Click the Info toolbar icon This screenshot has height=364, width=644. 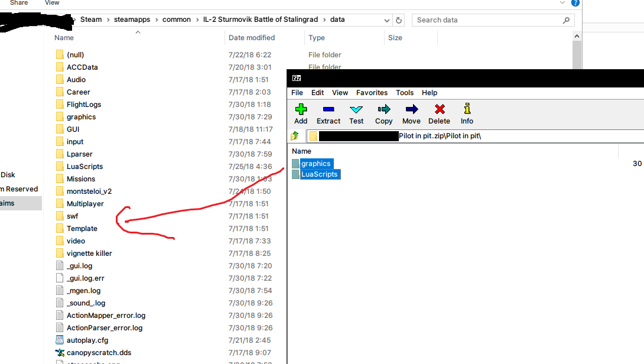(x=467, y=109)
